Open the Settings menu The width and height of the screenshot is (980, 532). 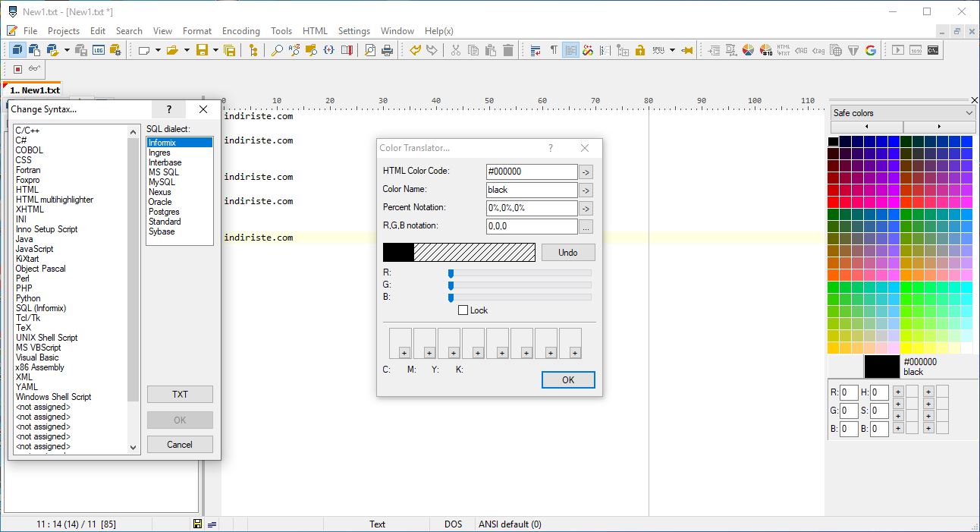click(x=354, y=31)
